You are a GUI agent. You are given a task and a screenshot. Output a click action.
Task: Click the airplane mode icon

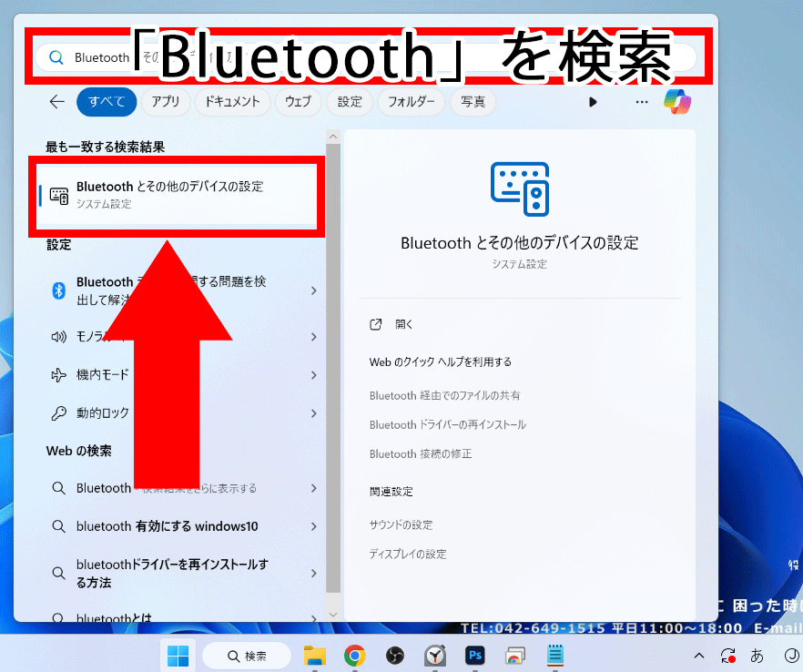tap(59, 375)
